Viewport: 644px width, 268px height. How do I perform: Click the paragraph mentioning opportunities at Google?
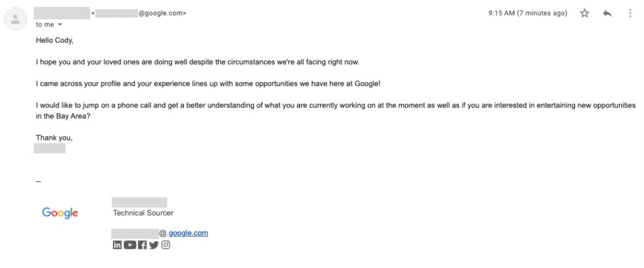click(208, 84)
